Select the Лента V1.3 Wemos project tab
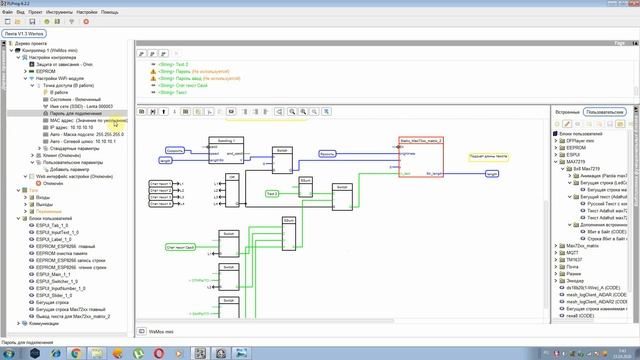Screen dimensions: 640x360 24,33
